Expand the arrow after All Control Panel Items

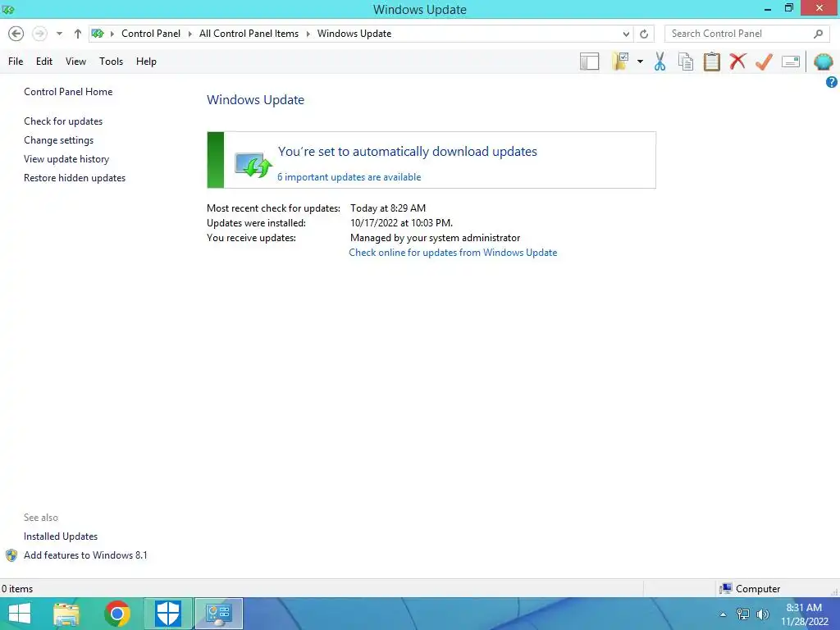click(x=308, y=34)
